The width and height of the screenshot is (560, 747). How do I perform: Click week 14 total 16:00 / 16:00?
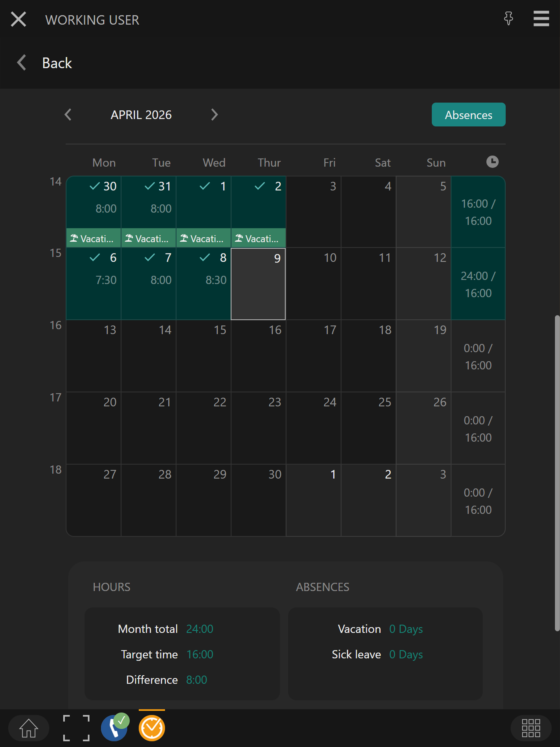point(478,212)
